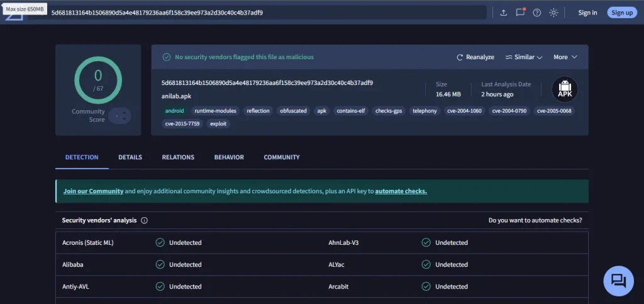This screenshot has width=644, height=304.
Task: Switch to the DETECTION tab
Action: [x=82, y=157]
